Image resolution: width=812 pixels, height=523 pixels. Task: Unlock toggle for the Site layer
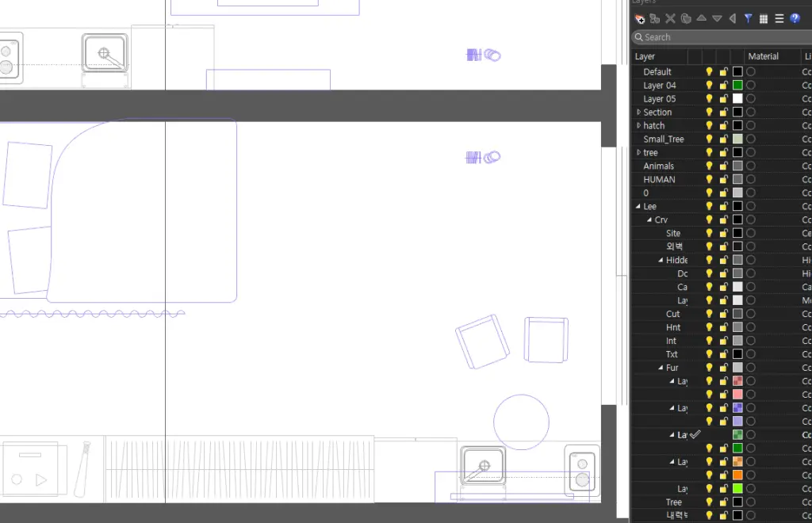(723, 233)
